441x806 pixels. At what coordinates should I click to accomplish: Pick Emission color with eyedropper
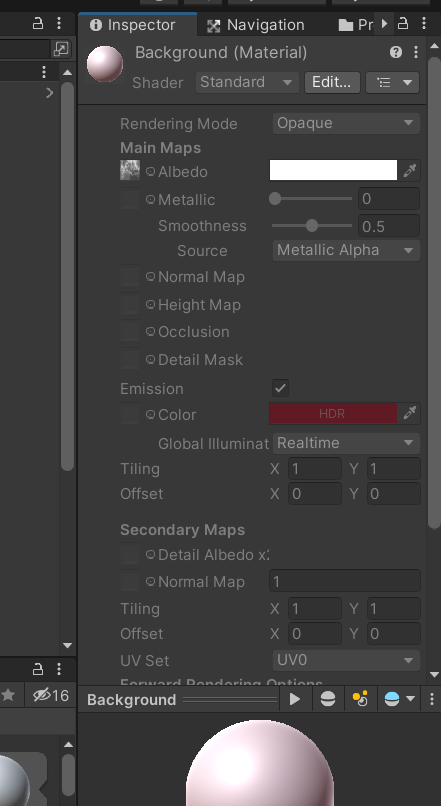point(410,413)
